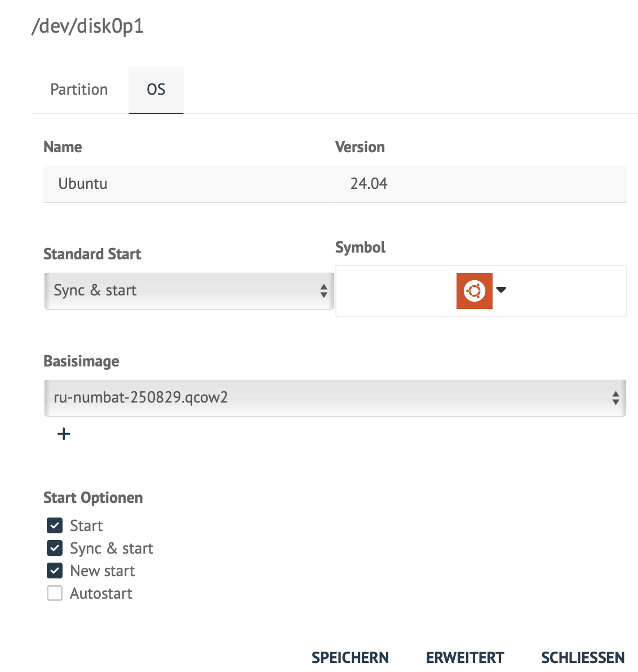Click the New start label text
This screenshot has height=672, width=638.
(103, 571)
